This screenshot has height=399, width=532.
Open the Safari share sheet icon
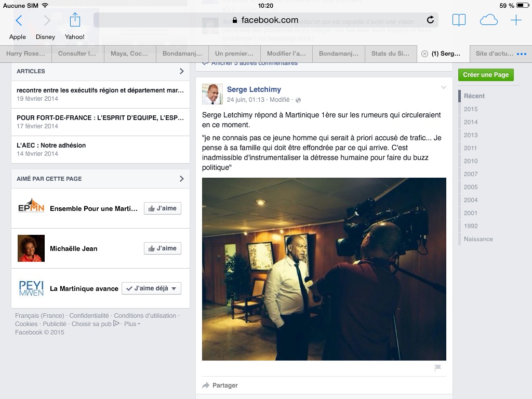(75, 20)
